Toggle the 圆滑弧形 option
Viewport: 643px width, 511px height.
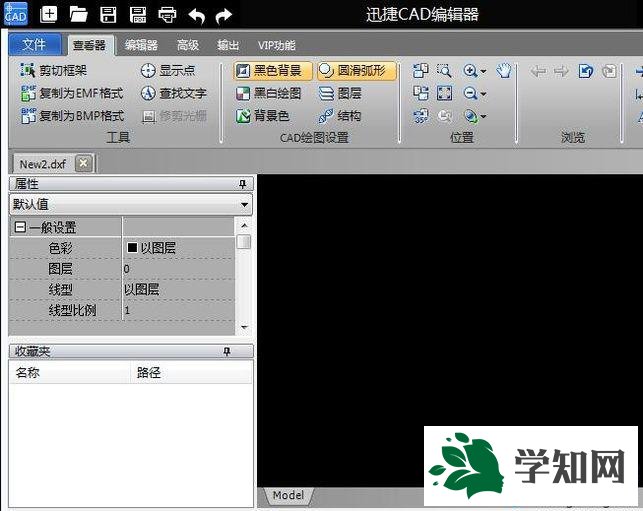tap(357, 71)
